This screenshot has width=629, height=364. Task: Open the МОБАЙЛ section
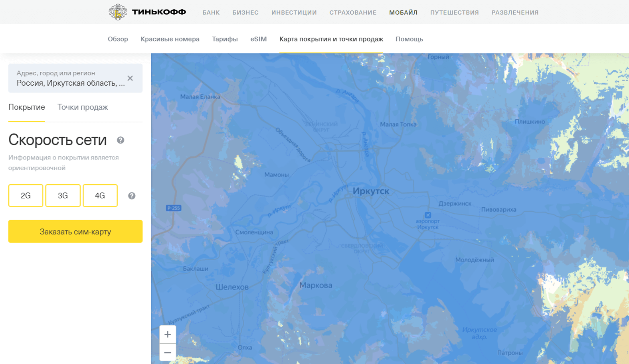[x=403, y=12]
